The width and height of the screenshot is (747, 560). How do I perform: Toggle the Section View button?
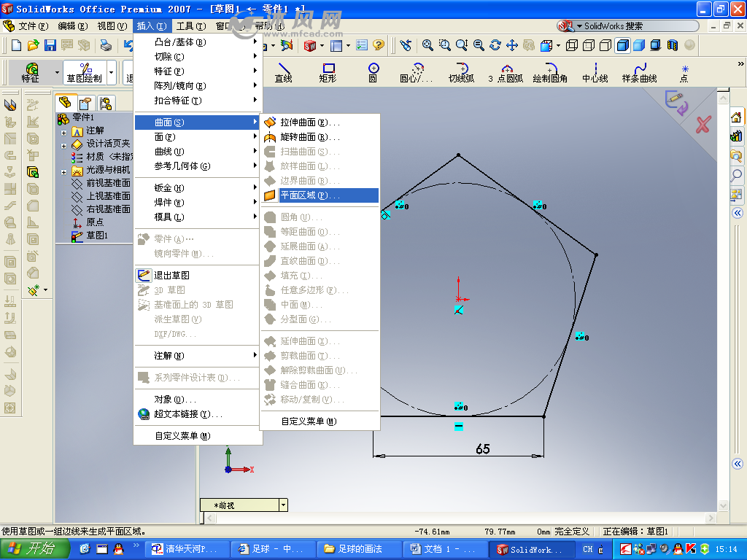click(672, 45)
